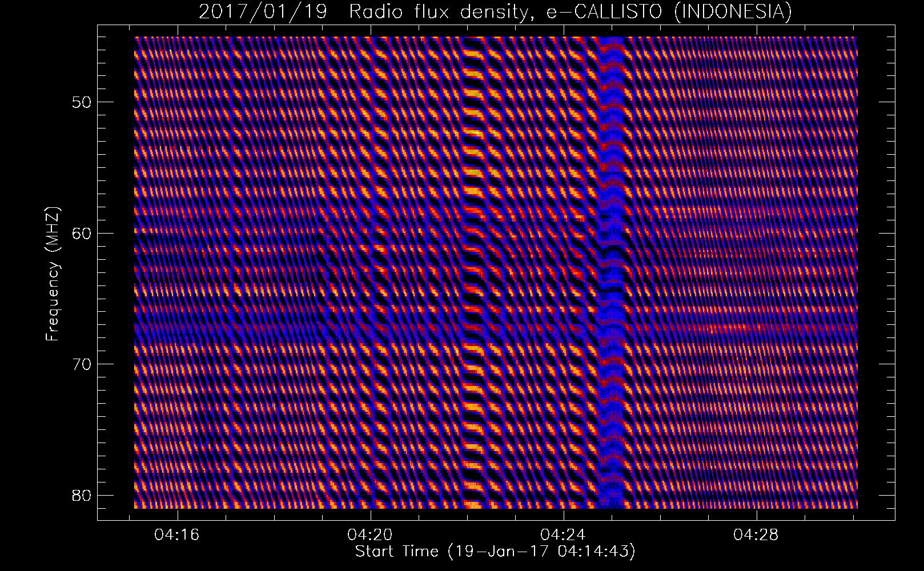
Task: Click the 70 frequency tick label
Action: [82, 364]
